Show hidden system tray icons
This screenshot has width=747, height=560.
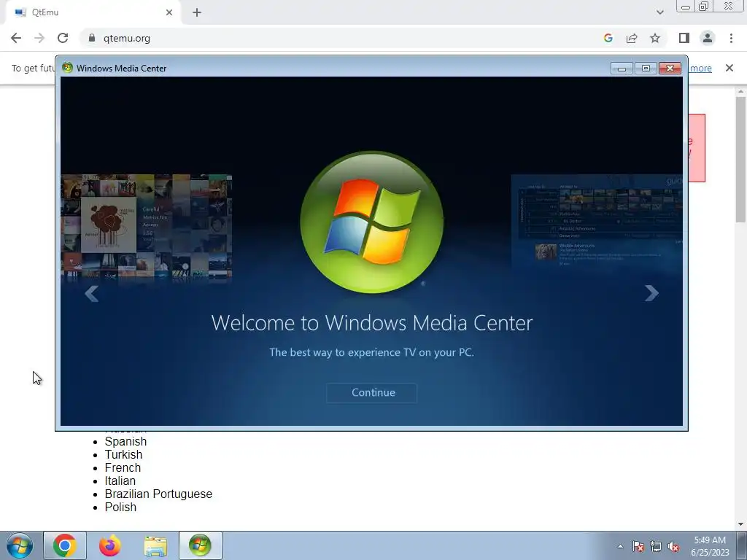click(x=620, y=547)
